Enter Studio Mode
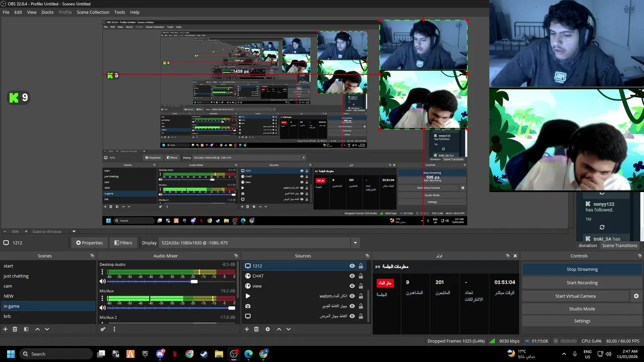The height and width of the screenshot is (362, 644). (x=582, y=309)
